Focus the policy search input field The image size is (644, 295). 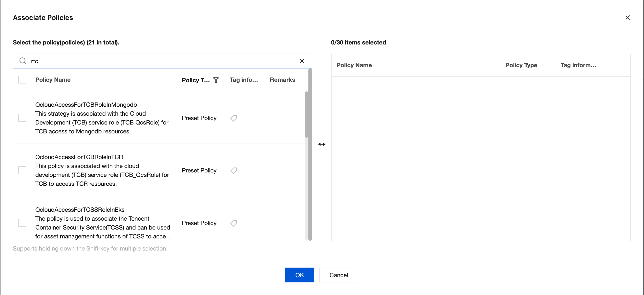point(163,61)
